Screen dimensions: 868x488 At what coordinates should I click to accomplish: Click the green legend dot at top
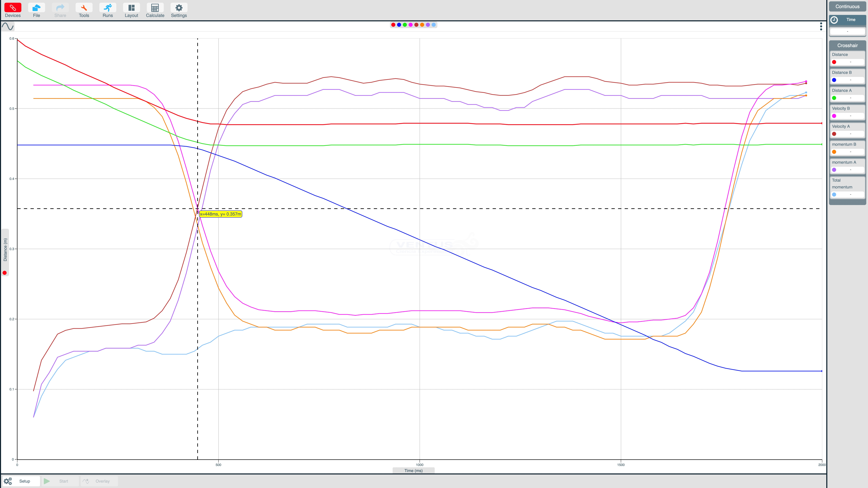click(x=405, y=25)
